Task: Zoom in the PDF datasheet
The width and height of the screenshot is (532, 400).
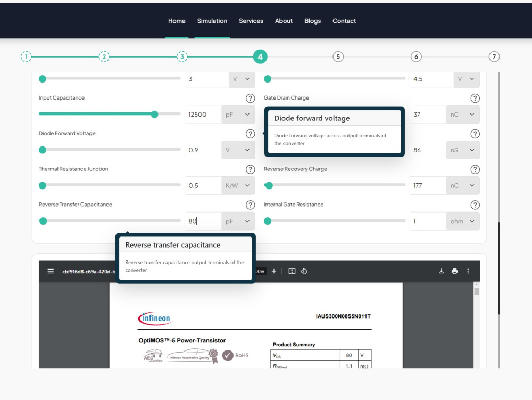Action: pos(274,271)
